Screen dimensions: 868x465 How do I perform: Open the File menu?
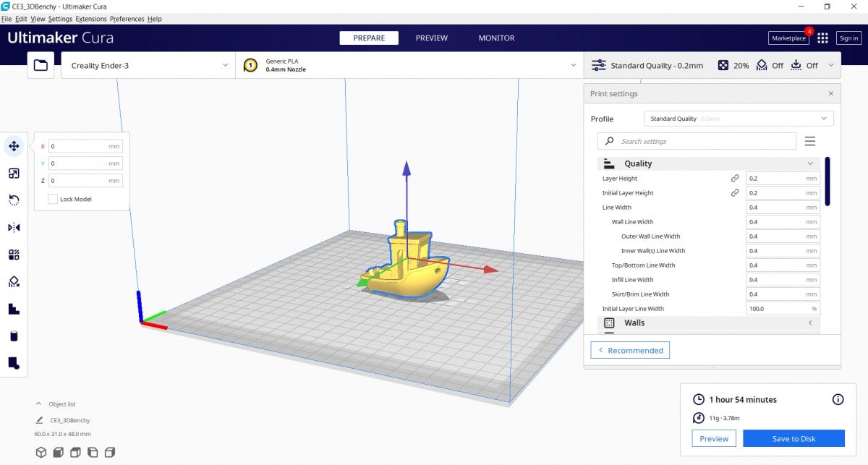pyautogui.click(x=7, y=19)
